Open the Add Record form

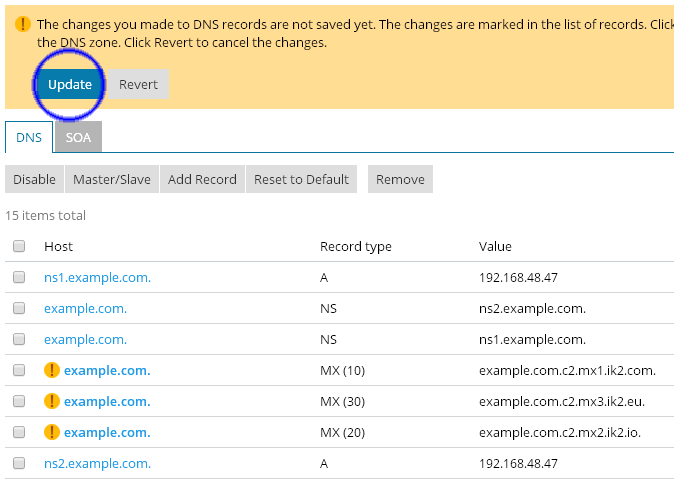[x=202, y=179]
